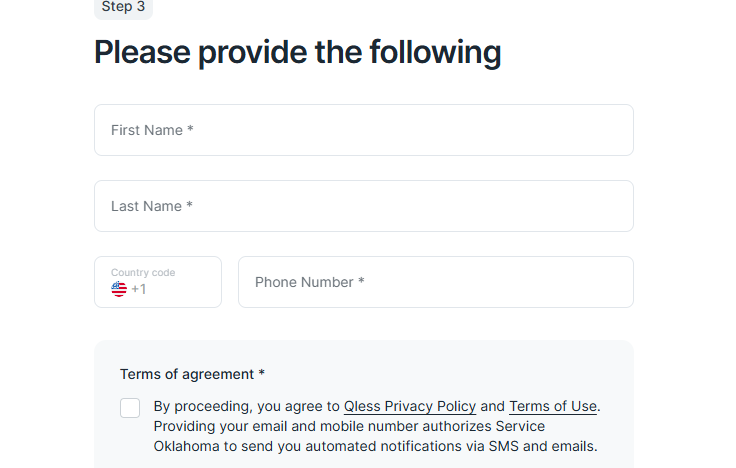Click the +1 country code value
This screenshot has width=736, height=468.
138,289
